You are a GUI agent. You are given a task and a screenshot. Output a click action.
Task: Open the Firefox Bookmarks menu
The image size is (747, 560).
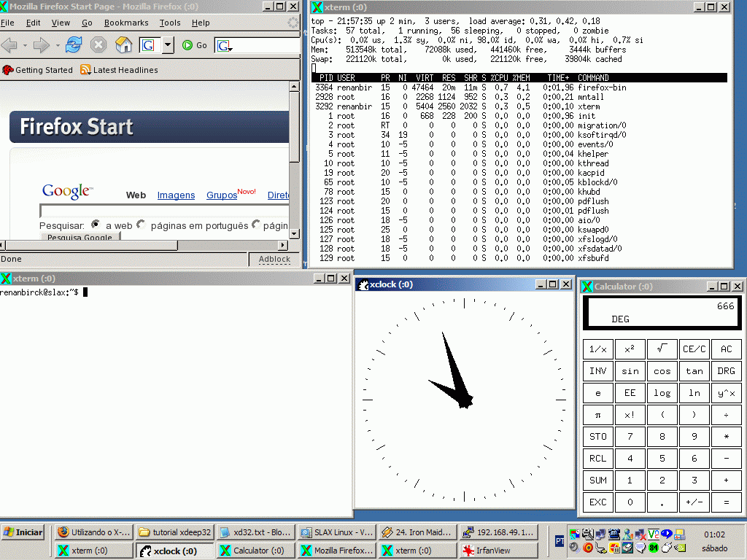[126, 23]
